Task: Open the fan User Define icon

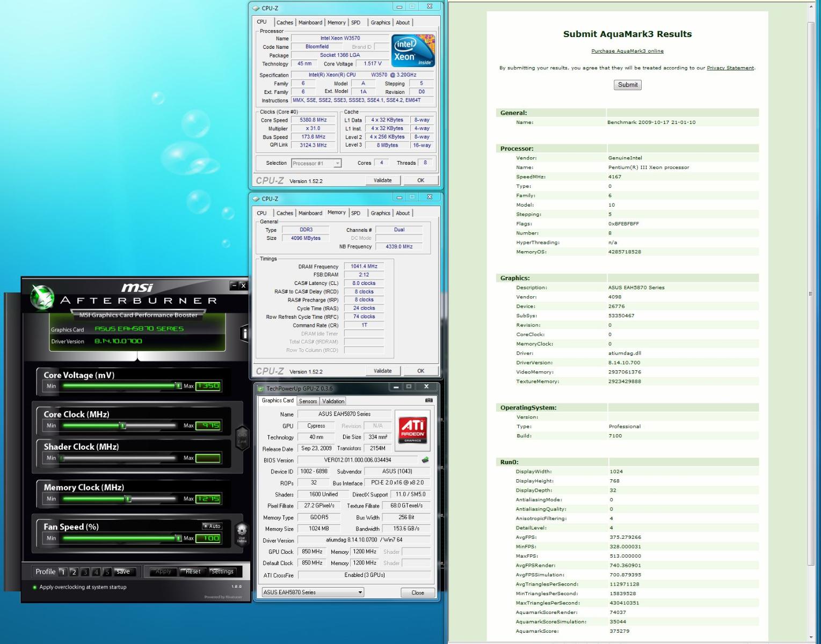Action: click(x=242, y=534)
